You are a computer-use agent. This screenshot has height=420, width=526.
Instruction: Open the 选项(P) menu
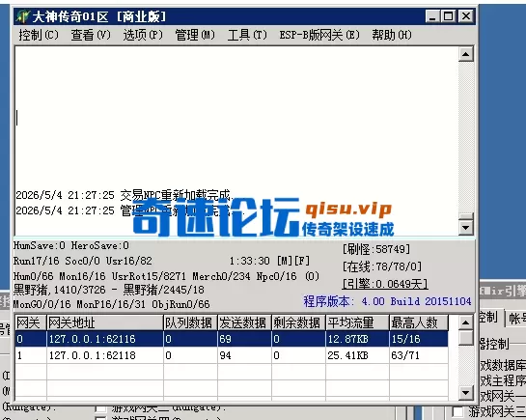pos(143,35)
